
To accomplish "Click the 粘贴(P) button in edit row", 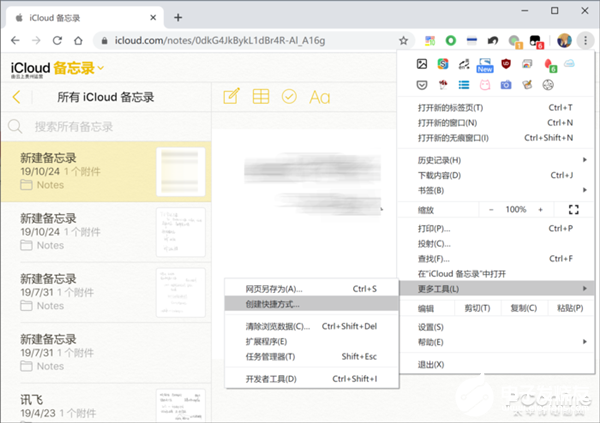I will tap(566, 309).
